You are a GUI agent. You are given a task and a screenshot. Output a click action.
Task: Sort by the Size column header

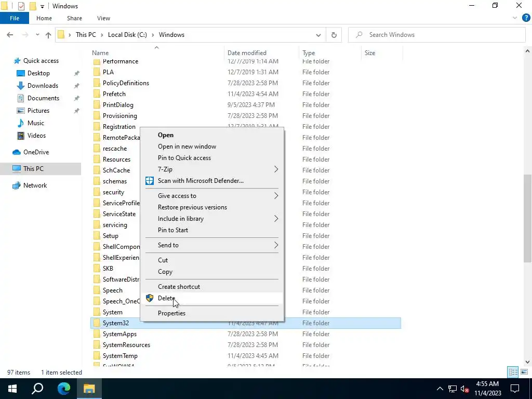(x=369, y=53)
